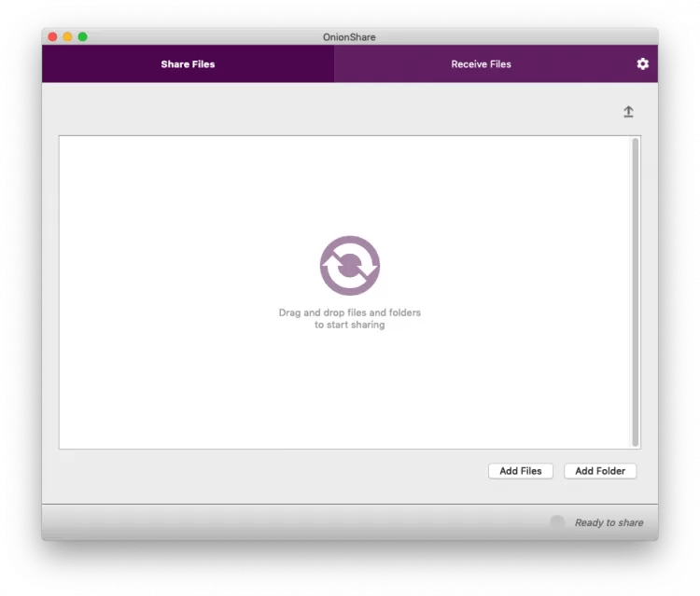Click the Add Folder button
The height and width of the screenshot is (596, 700).
600,471
